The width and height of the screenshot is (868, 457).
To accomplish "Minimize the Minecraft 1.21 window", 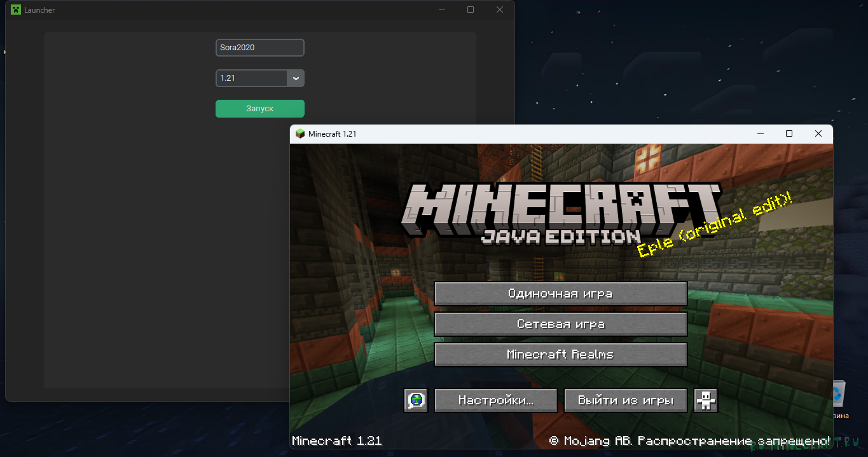I will pos(760,133).
